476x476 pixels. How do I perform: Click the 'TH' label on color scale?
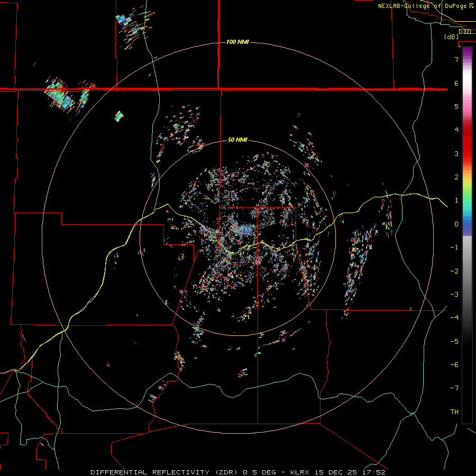coord(454,411)
